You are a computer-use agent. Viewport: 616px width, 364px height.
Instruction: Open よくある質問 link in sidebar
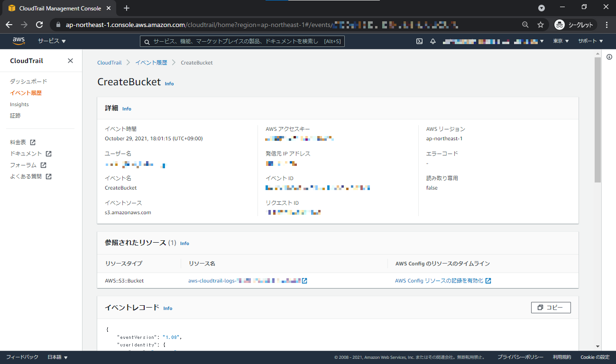tap(26, 176)
